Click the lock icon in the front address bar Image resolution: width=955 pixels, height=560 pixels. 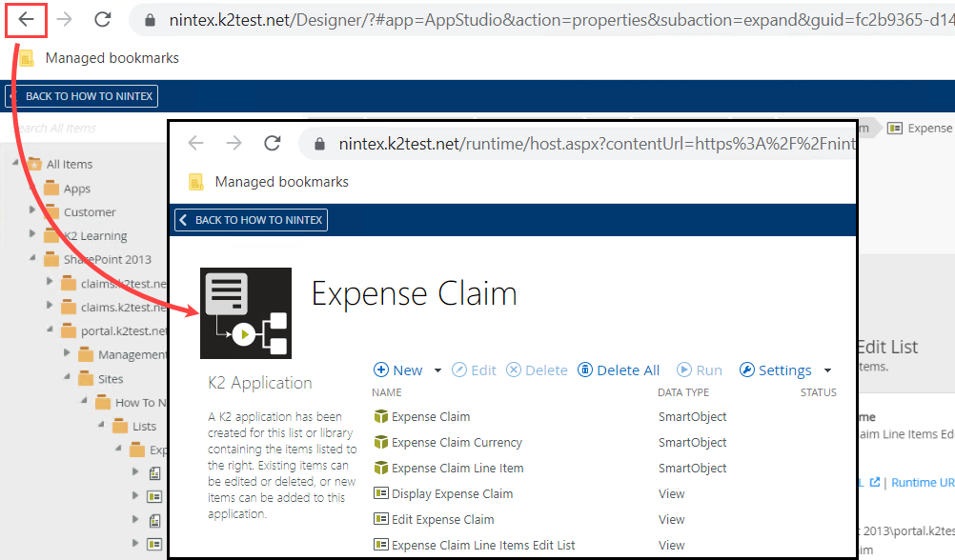(319, 144)
